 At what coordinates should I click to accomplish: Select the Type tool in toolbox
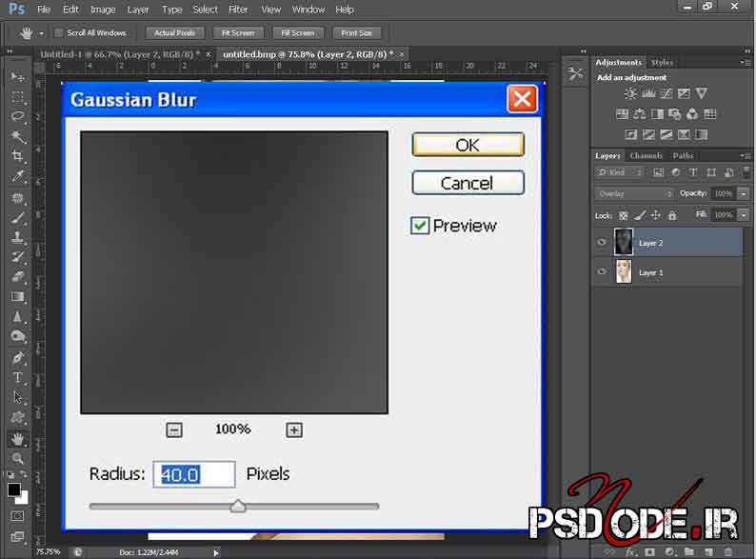coord(18,378)
